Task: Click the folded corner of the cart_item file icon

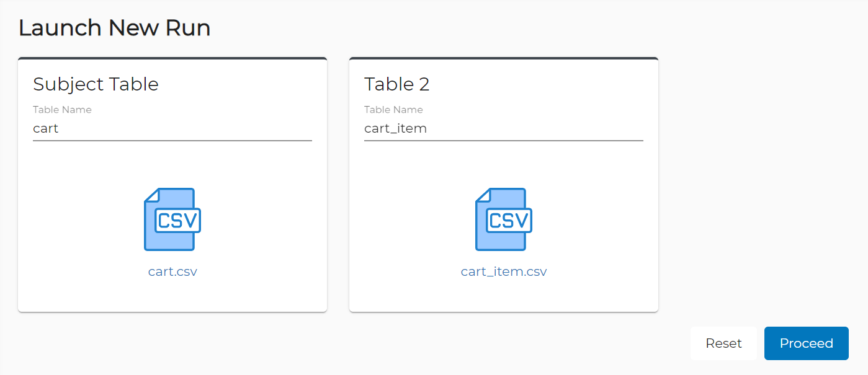Action: point(483,195)
